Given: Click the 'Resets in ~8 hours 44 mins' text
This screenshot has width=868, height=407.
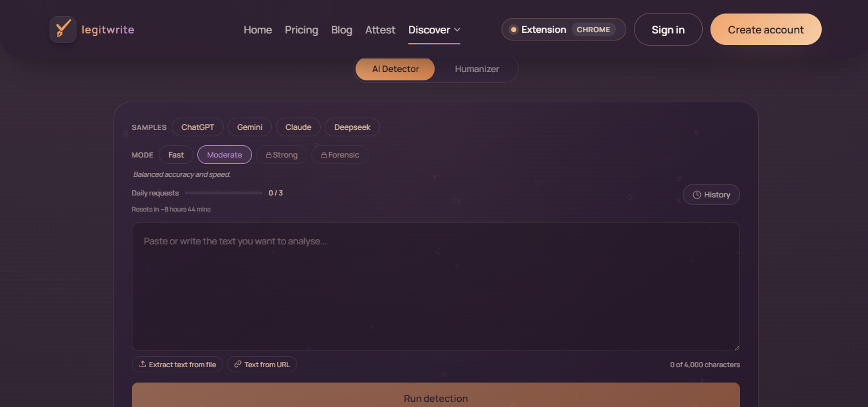Looking at the screenshot, I should pos(171,210).
